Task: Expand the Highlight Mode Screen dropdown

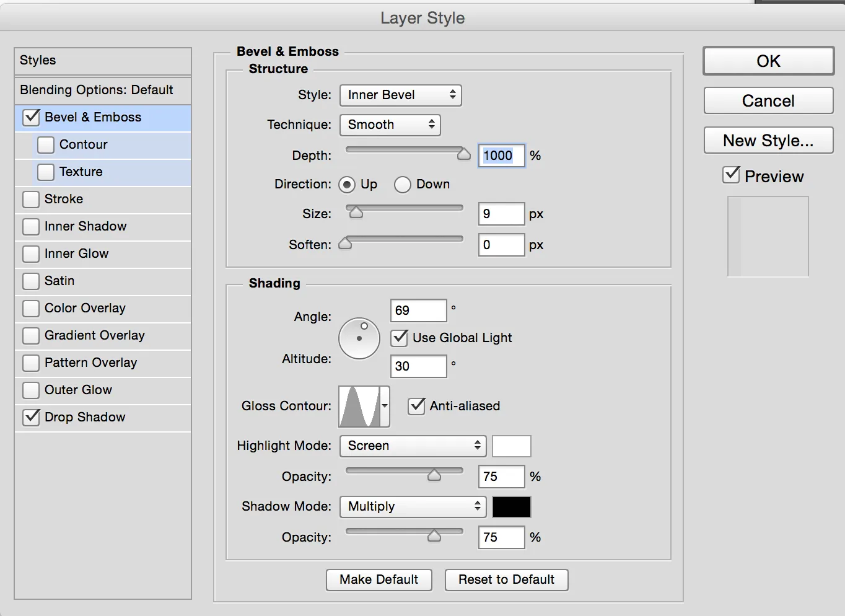Action: click(x=413, y=446)
